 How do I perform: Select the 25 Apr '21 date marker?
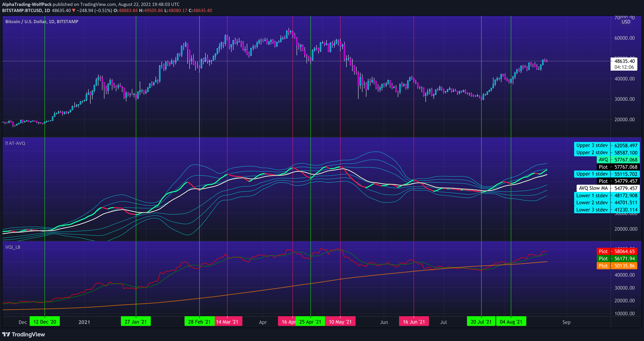coord(310,322)
